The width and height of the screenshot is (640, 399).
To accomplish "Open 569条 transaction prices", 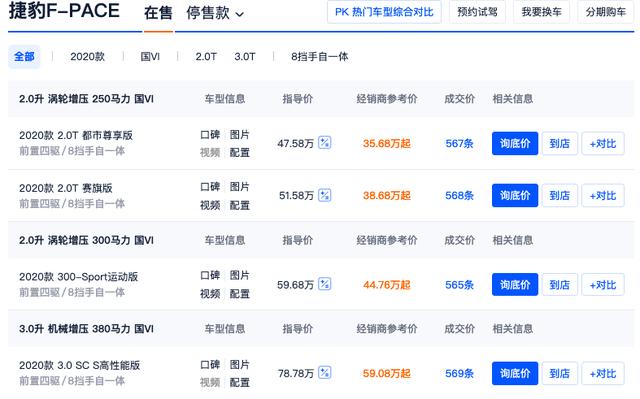I will [x=459, y=373].
